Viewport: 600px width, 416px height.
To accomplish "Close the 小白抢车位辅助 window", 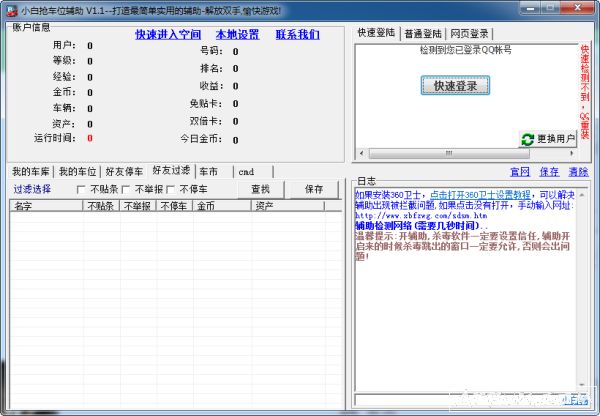I will pyautogui.click(x=578, y=8).
